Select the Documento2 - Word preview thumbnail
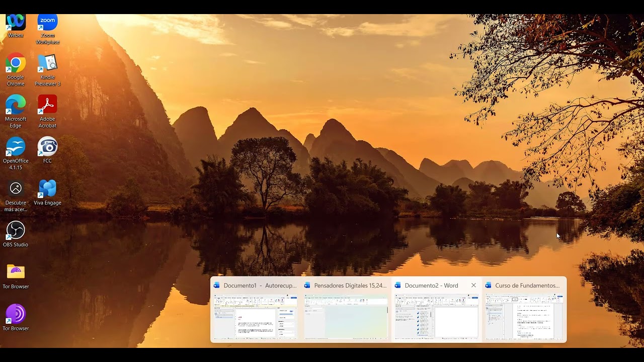 [437, 317]
